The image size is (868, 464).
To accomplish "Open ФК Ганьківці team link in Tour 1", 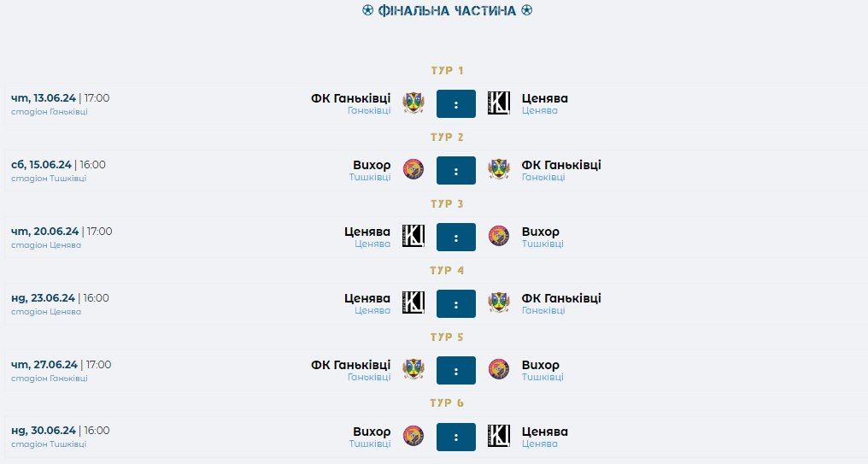I will point(350,98).
